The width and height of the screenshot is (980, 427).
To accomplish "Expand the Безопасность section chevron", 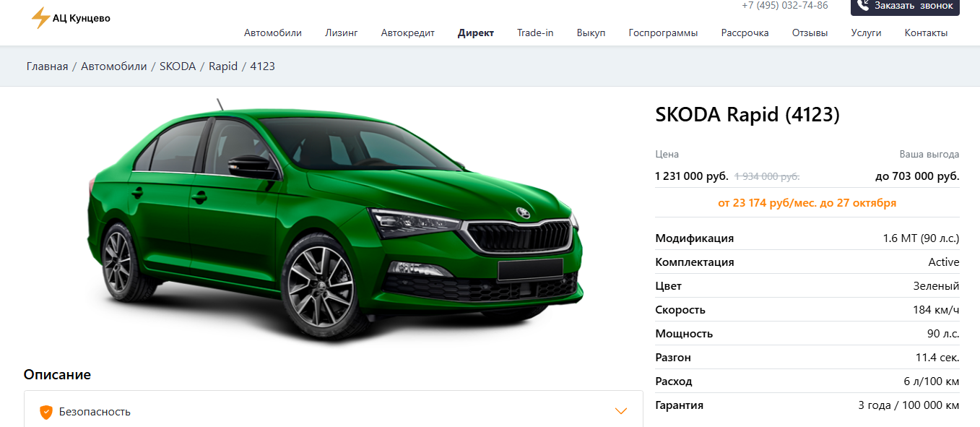I will pyautogui.click(x=621, y=411).
